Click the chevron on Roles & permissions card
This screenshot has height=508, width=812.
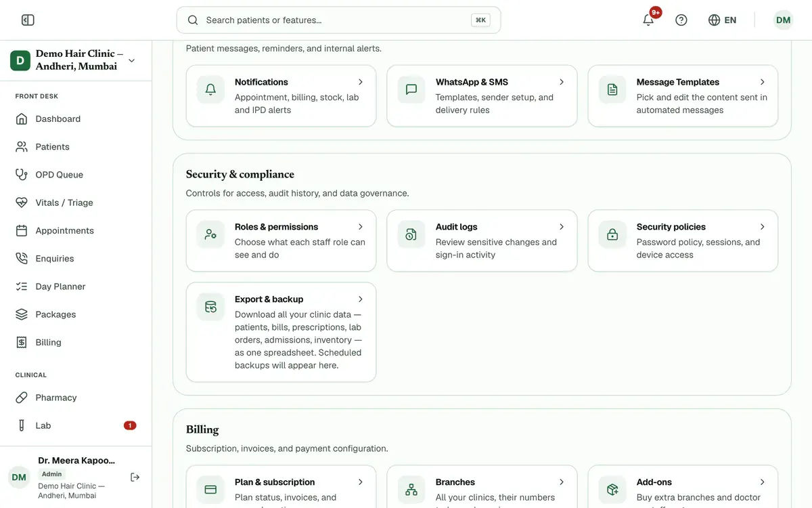click(x=361, y=227)
